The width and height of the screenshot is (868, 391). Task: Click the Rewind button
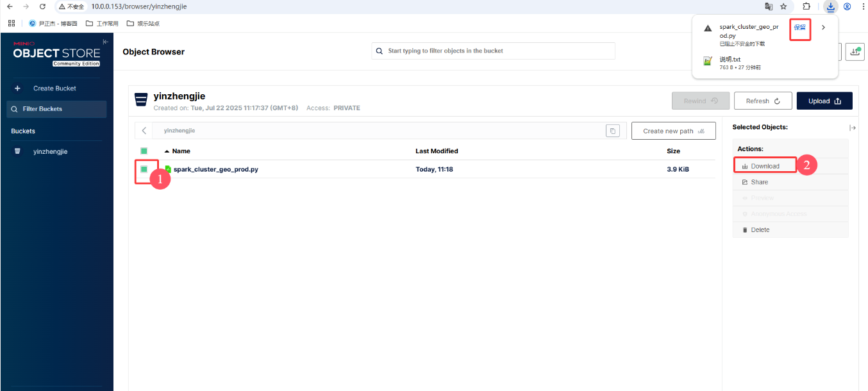700,101
